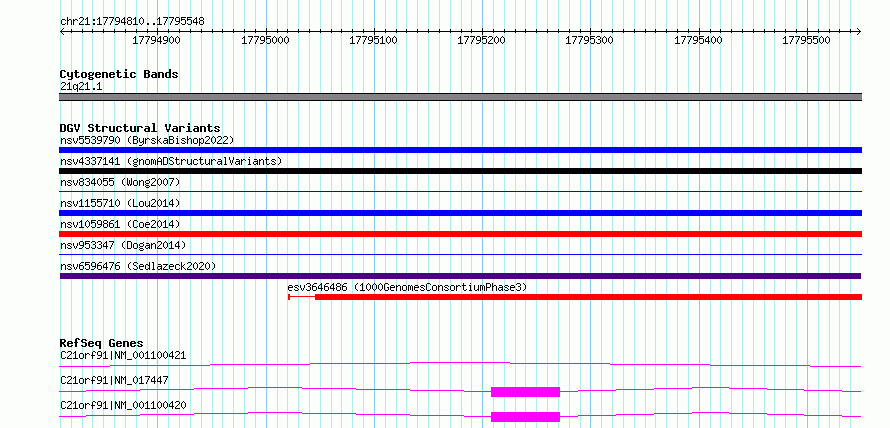The image size is (890, 428).
Task: Click the gray 21q21.1 cytogenetic band bar
Action: (460, 97)
